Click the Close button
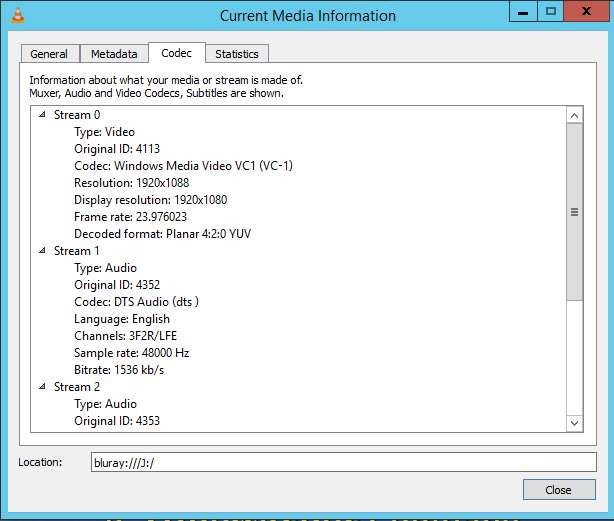The image size is (614, 521). click(559, 490)
